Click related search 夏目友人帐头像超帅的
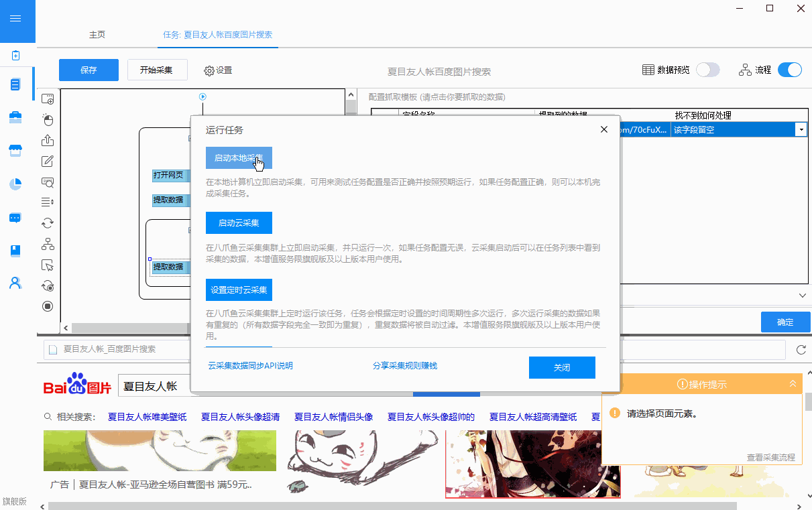This screenshot has width=812, height=510. 431,417
